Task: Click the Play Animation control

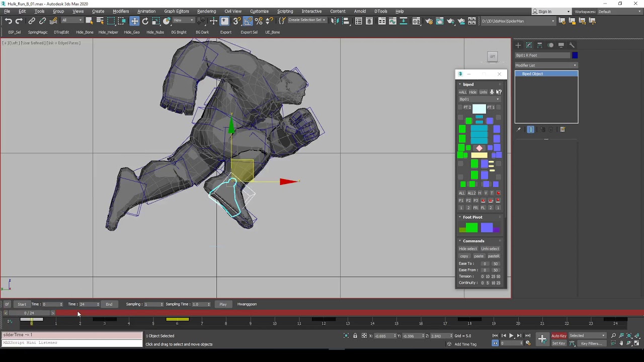Action: (511, 336)
